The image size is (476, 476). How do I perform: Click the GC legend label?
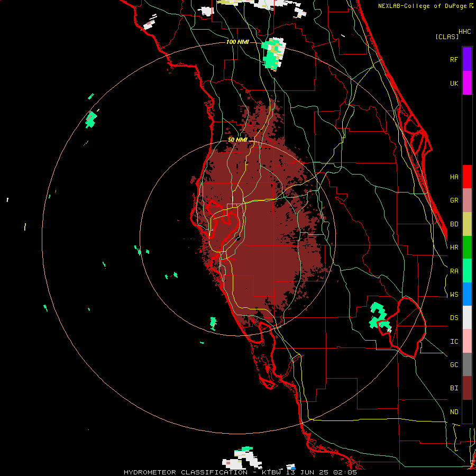tap(454, 365)
